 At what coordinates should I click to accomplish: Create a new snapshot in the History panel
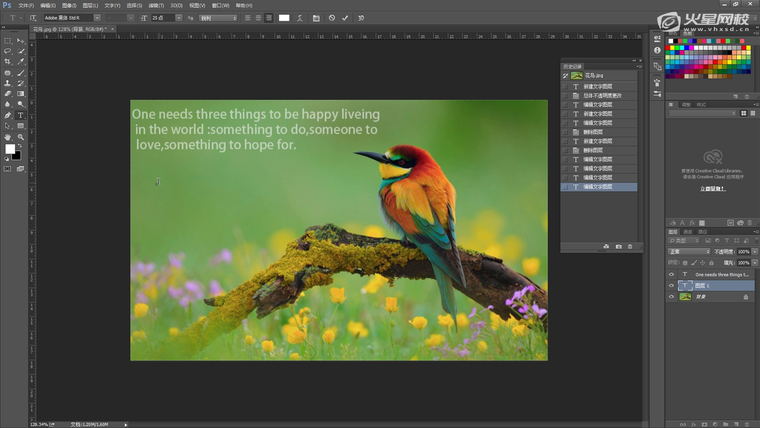[x=618, y=246]
